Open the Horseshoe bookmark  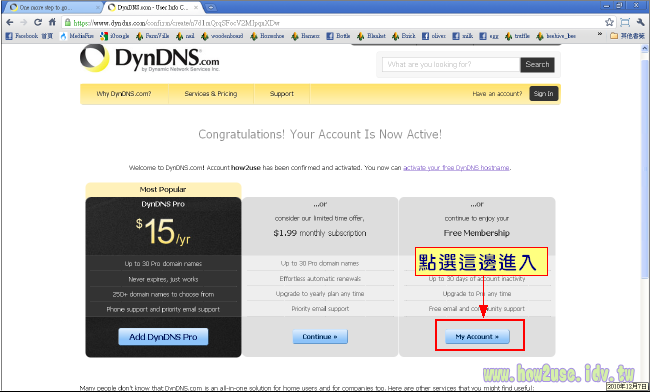[267, 36]
